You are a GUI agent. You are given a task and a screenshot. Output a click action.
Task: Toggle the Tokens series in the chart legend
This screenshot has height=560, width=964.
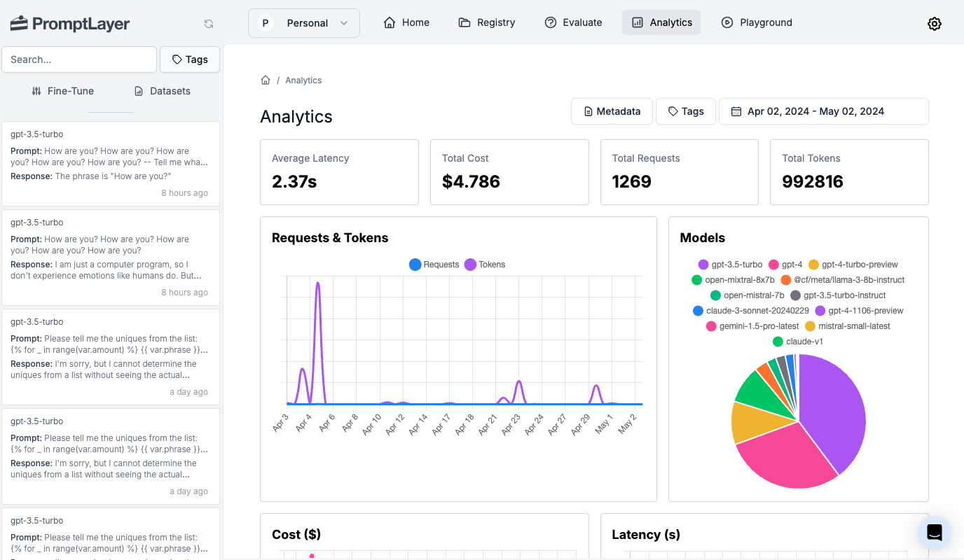484,265
